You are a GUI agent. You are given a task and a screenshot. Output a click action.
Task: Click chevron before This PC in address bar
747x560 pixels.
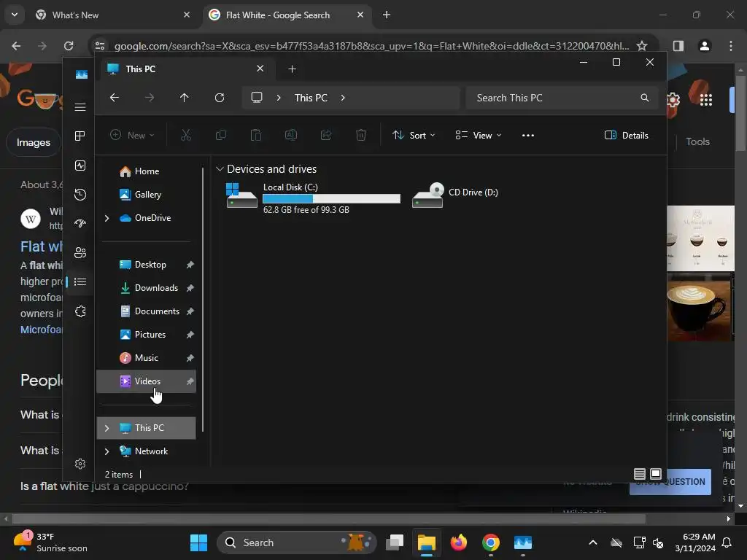(279, 98)
